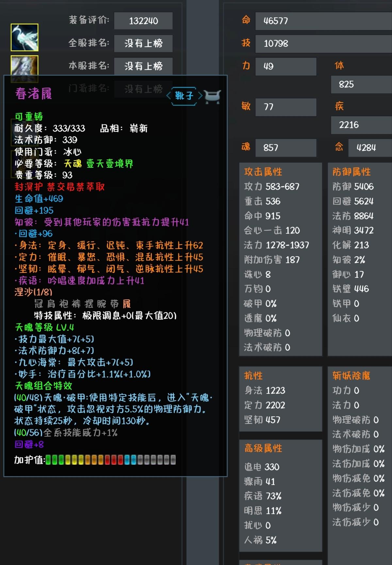The height and width of the screenshot is (565, 392).
Task: Click the 人祸 5% stat
Action: (260, 540)
